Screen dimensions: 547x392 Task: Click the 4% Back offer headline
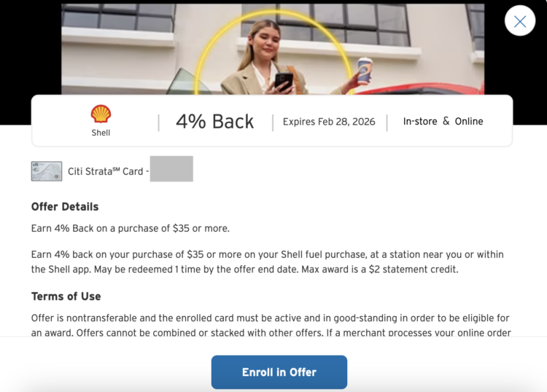(x=214, y=122)
